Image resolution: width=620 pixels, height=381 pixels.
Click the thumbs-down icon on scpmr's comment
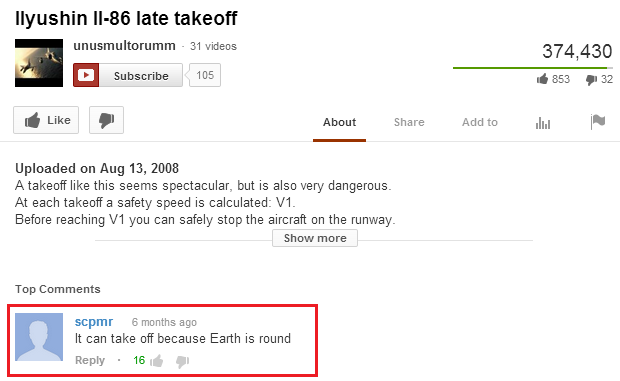pyautogui.click(x=182, y=361)
